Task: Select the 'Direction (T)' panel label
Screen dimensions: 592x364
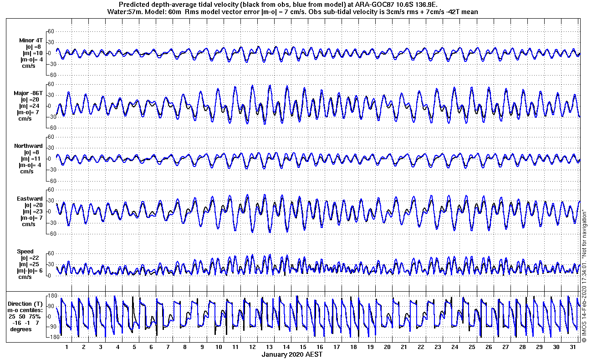Action: click(x=26, y=303)
